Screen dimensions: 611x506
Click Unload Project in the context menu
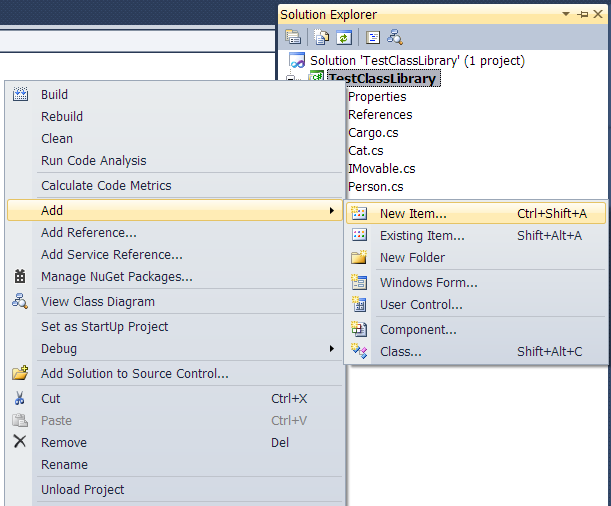click(x=83, y=489)
